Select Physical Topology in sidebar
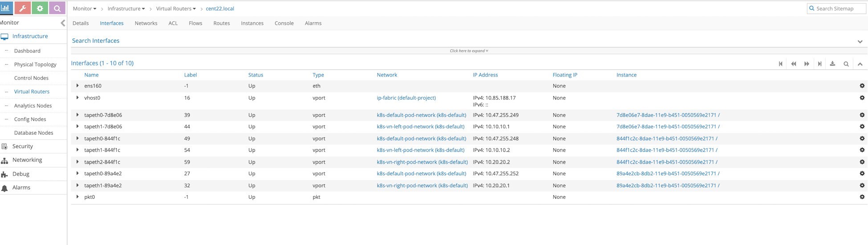Viewport: 868px width, 245px height. [x=35, y=64]
